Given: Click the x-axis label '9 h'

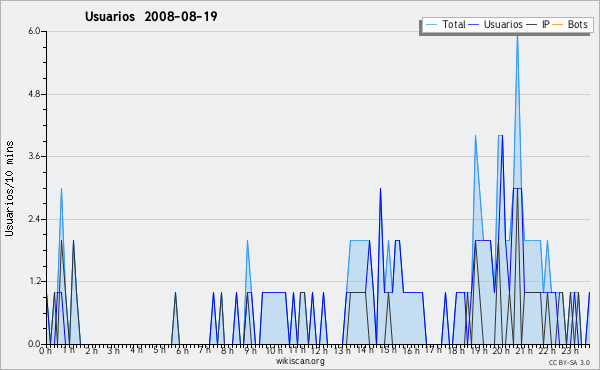Looking at the screenshot, I should coord(250,351).
